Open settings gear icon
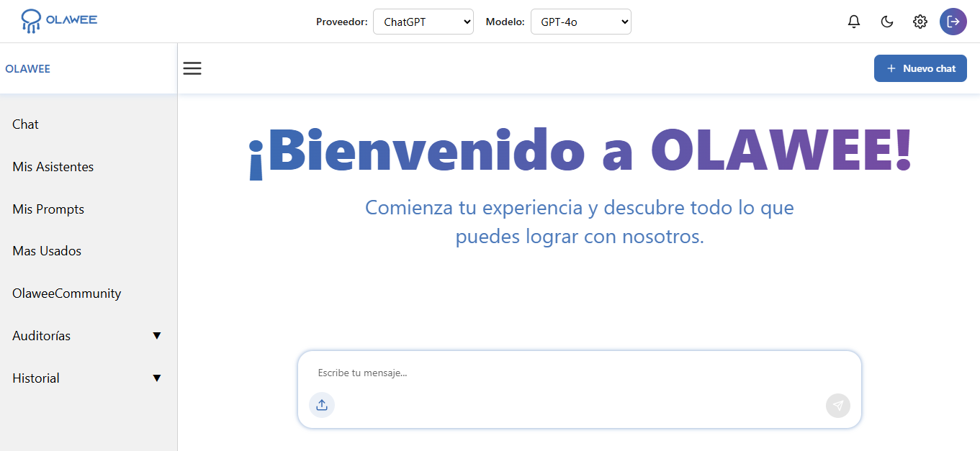Viewport: 980px width, 451px height. coord(920,22)
